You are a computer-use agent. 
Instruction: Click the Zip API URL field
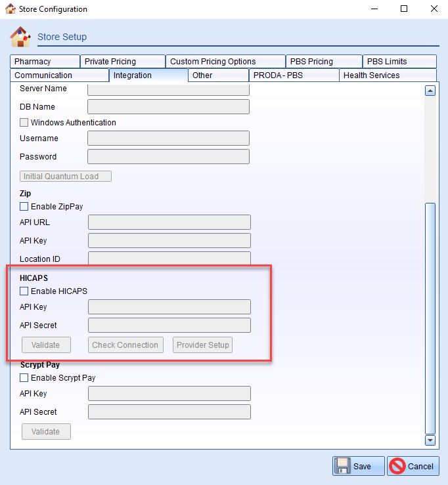tap(169, 222)
